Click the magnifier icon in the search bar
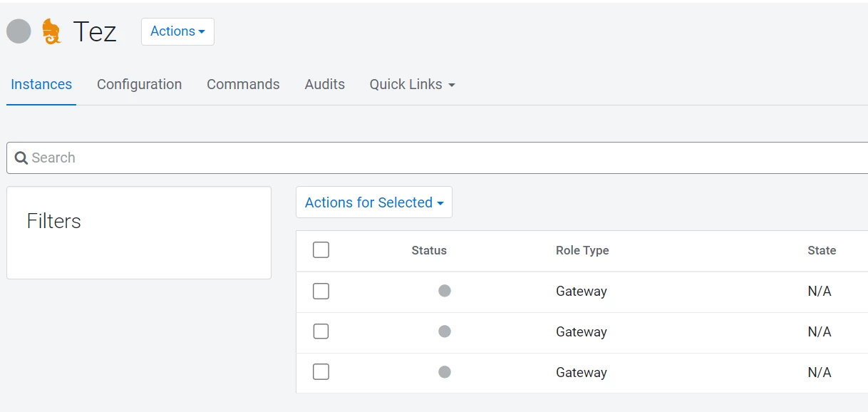Screen dimensions: 868x412 [x=21, y=158]
